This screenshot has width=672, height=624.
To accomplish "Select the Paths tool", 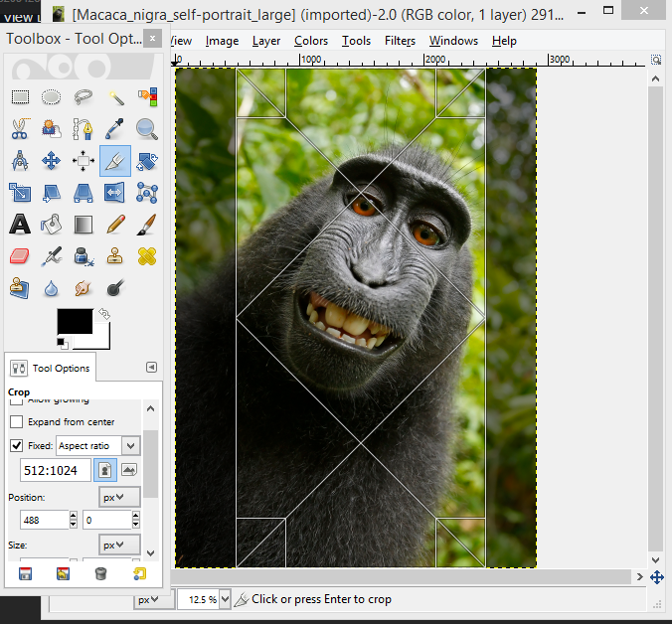I will [x=84, y=129].
